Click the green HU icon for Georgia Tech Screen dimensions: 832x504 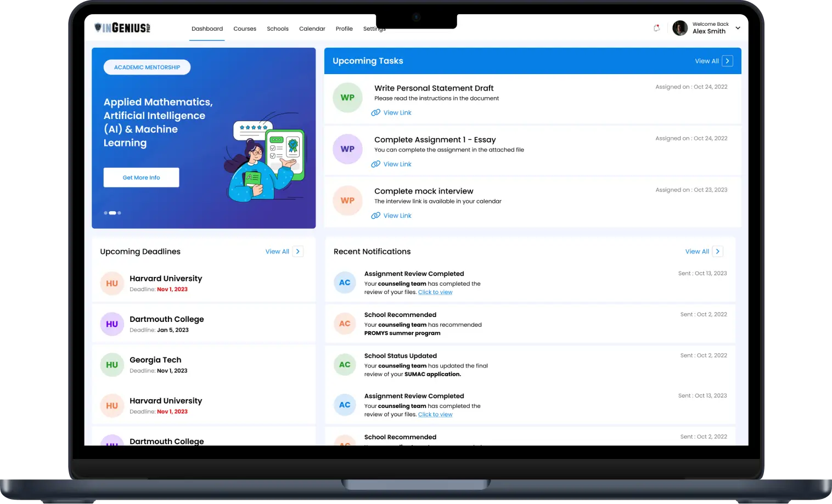(112, 365)
